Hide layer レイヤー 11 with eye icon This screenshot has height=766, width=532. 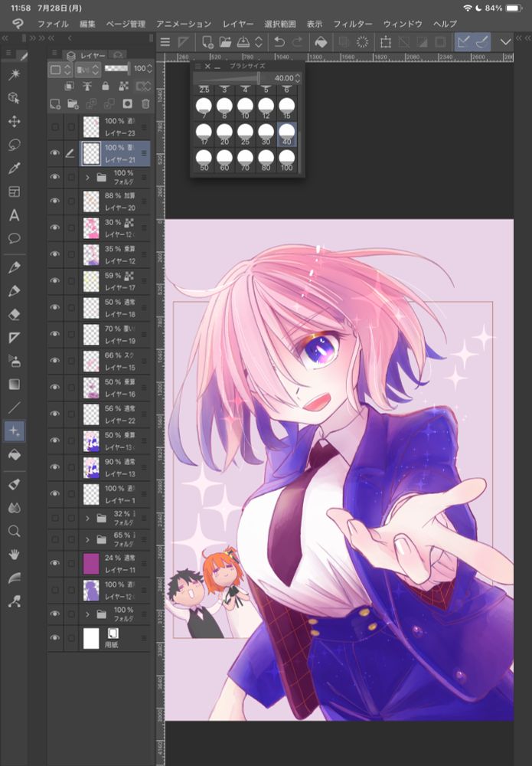coord(54,563)
